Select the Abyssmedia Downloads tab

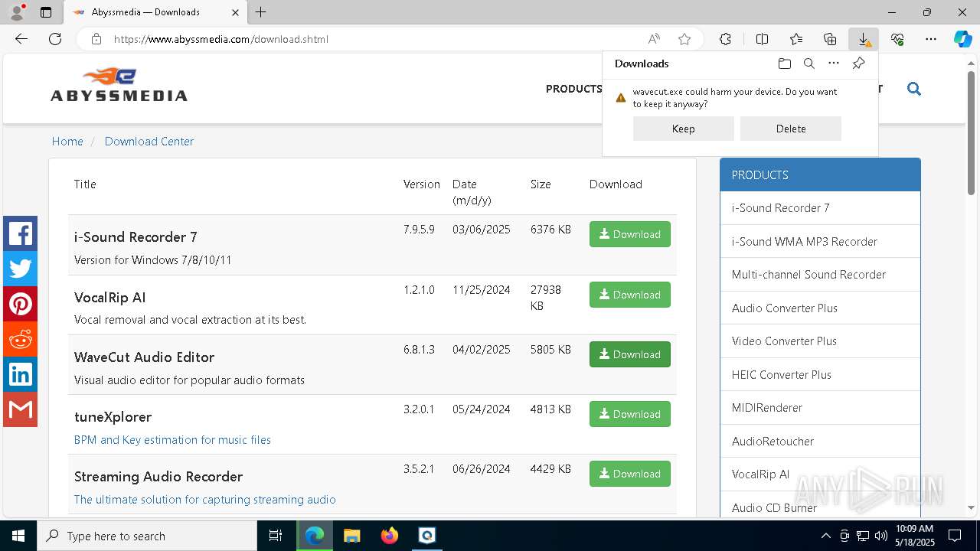click(x=154, y=12)
